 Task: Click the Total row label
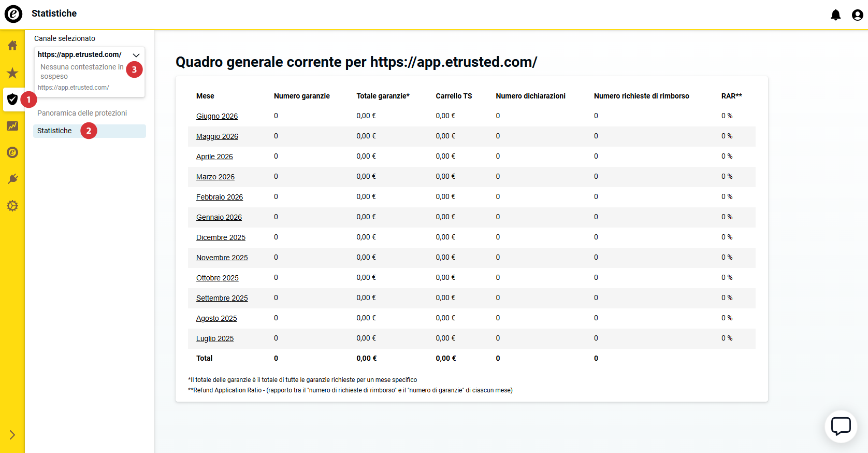(x=204, y=358)
